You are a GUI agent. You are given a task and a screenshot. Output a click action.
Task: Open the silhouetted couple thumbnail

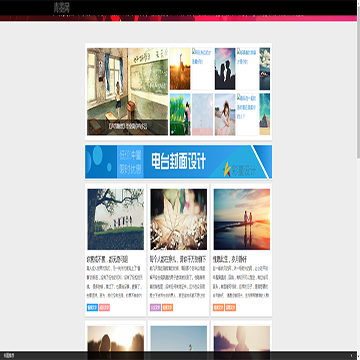(225, 69)
